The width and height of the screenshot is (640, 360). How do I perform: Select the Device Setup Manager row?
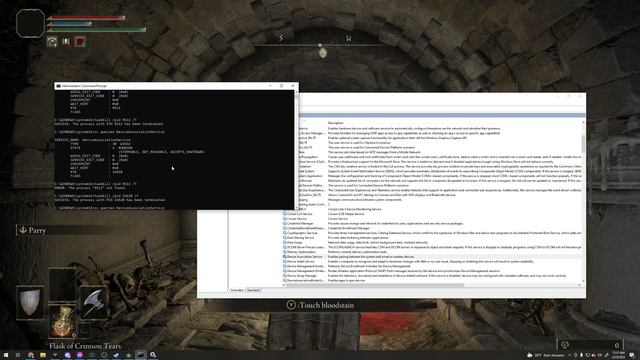(x=433, y=276)
